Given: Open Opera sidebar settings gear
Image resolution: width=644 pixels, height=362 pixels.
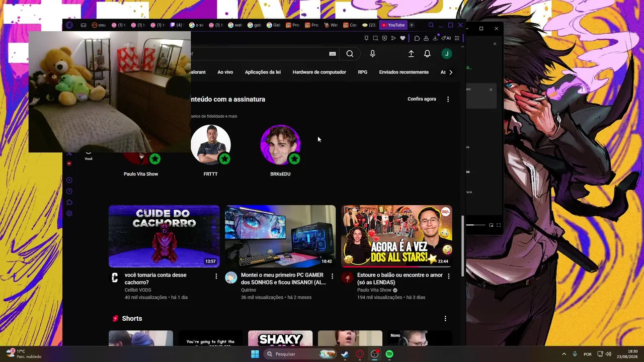Looking at the screenshot, I should 69,213.
